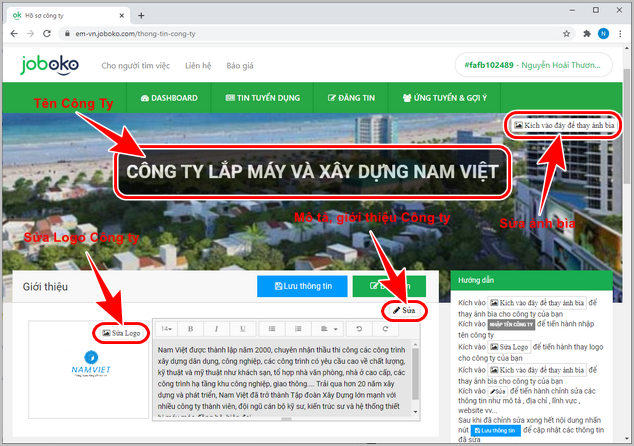Click the browser address bar URL

click(x=135, y=34)
